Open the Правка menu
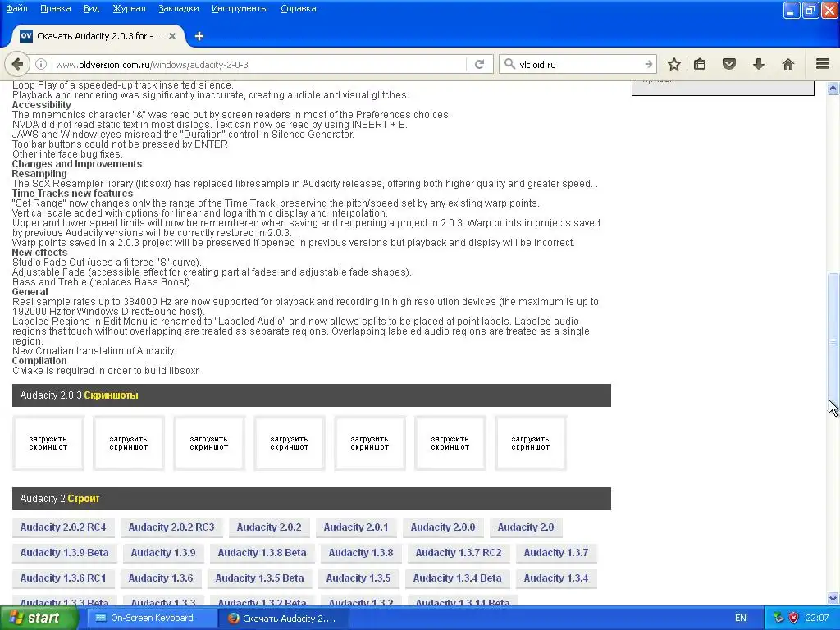Screen dimensions: 840x630 (x=55, y=8)
